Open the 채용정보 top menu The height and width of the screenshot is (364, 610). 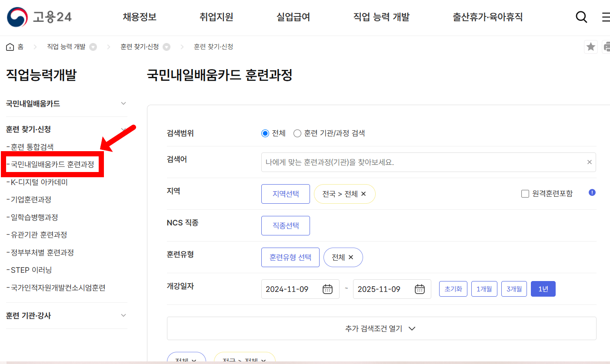[x=140, y=17]
